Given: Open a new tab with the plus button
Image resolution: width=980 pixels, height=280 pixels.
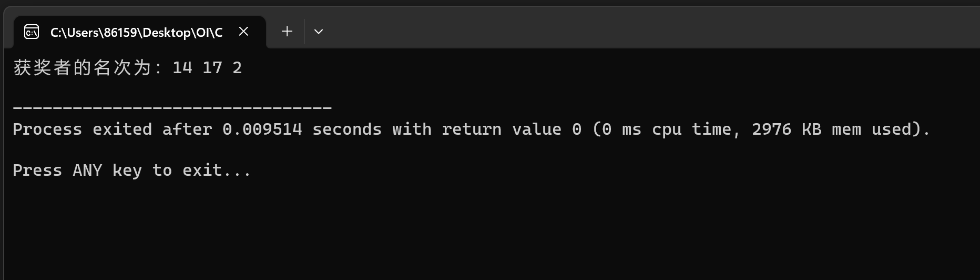Looking at the screenshot, I should point(287,32).
